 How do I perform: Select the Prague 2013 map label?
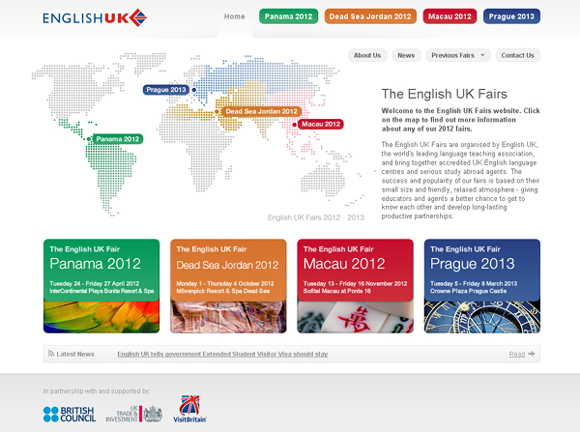pyautogui.click(x=166, y=90)
